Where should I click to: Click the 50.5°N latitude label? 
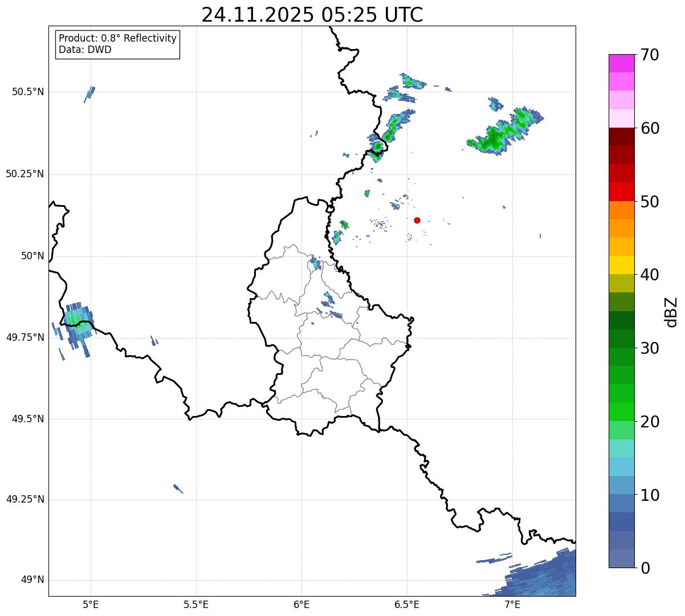coord(27,92)
